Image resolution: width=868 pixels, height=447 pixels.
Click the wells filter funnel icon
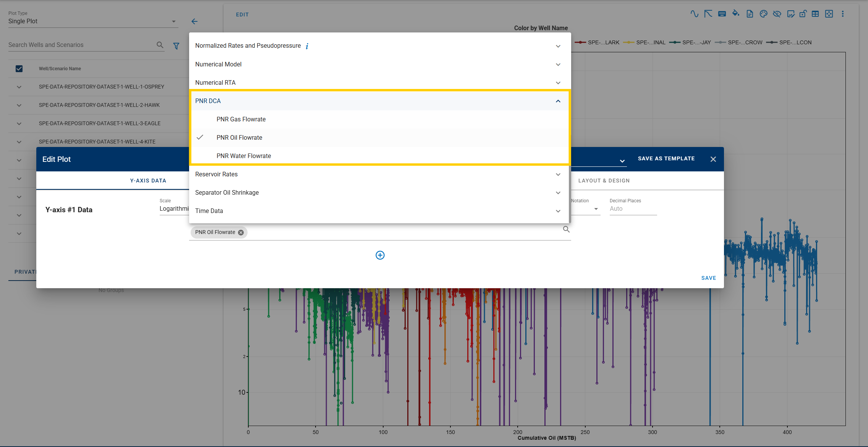point(176,46)
